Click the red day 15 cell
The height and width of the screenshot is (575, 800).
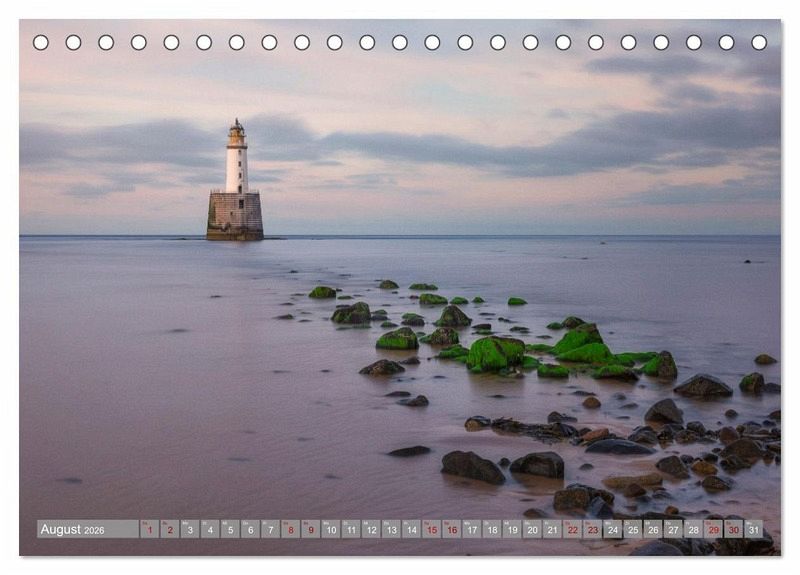[431, 529]
